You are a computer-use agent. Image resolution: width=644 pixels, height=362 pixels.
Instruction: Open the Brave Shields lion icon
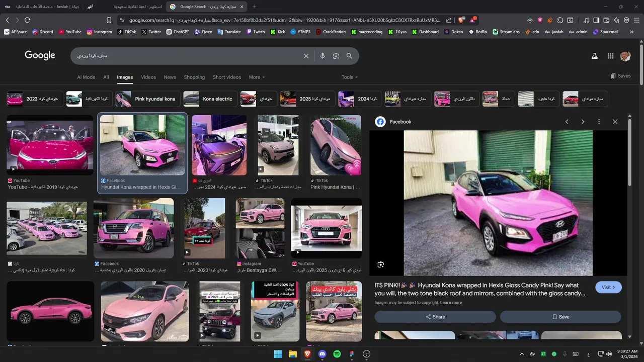tap(461, 20)
